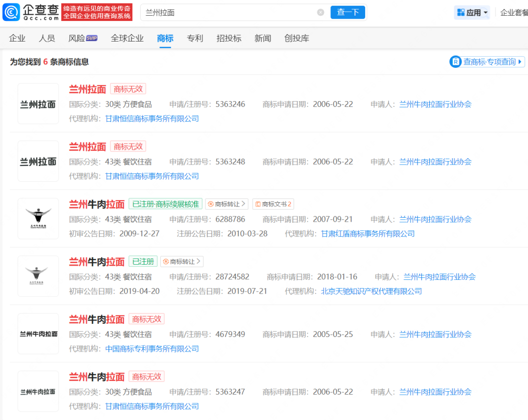Open agency 甘肃恒信 link under registration 5363247
The height and width of the screenshot is (420, 528).
(x=152, y=406)
